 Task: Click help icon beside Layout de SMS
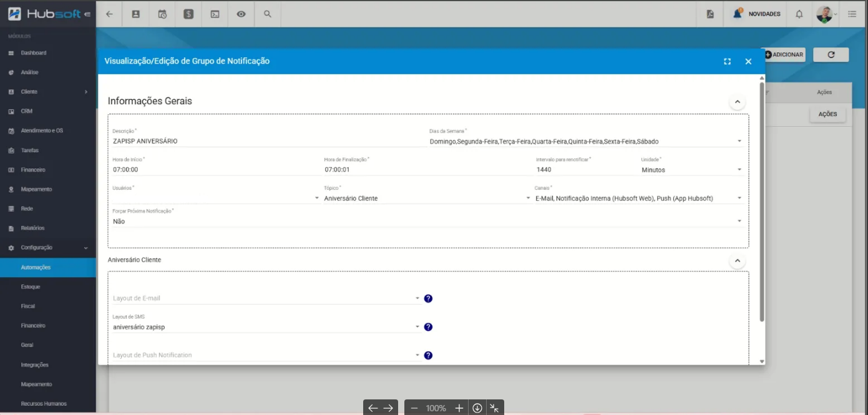click(x=428, y=327)
